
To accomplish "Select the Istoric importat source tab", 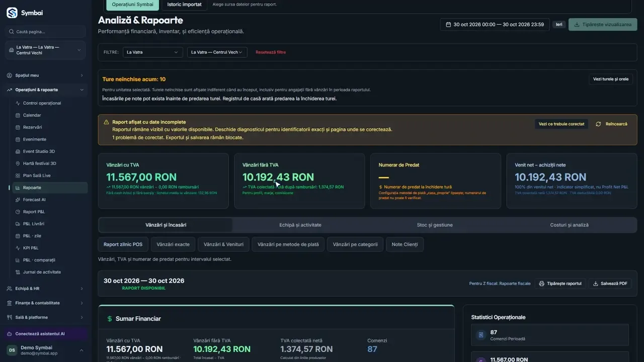I will pos(184,5).
